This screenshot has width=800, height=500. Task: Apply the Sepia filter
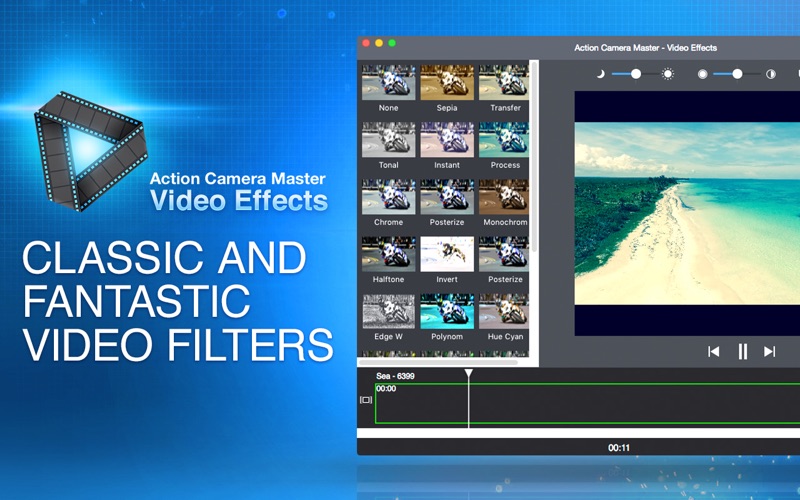pyautogui.click(x=447, y=82)
